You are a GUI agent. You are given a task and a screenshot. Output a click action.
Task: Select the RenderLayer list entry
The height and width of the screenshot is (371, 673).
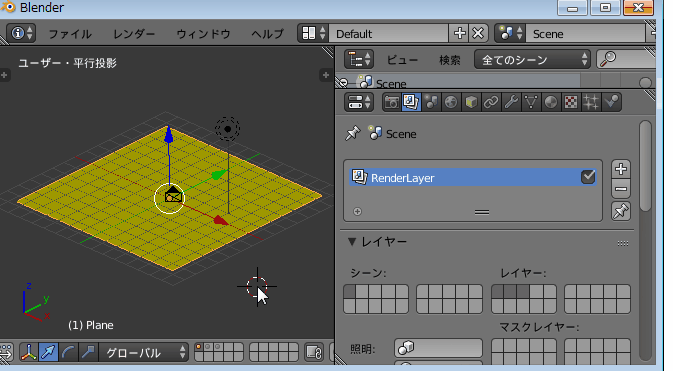pyautogui.click(x=473, y=177)
